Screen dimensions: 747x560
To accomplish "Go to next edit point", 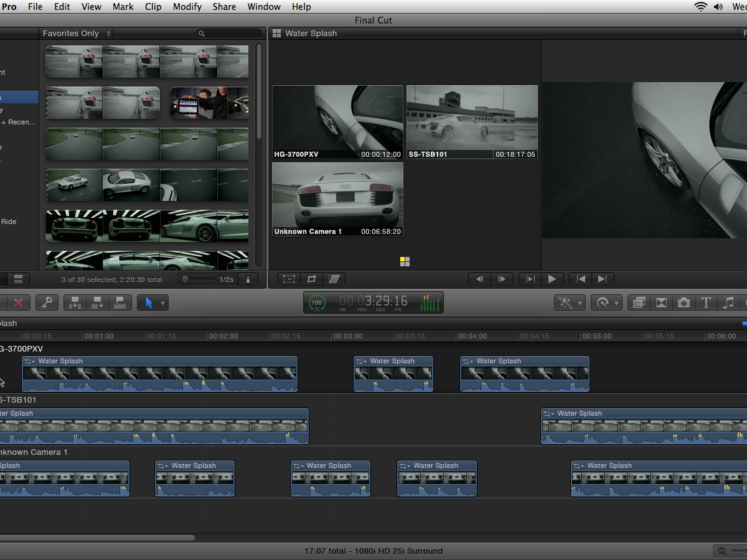I will point(603,279).
